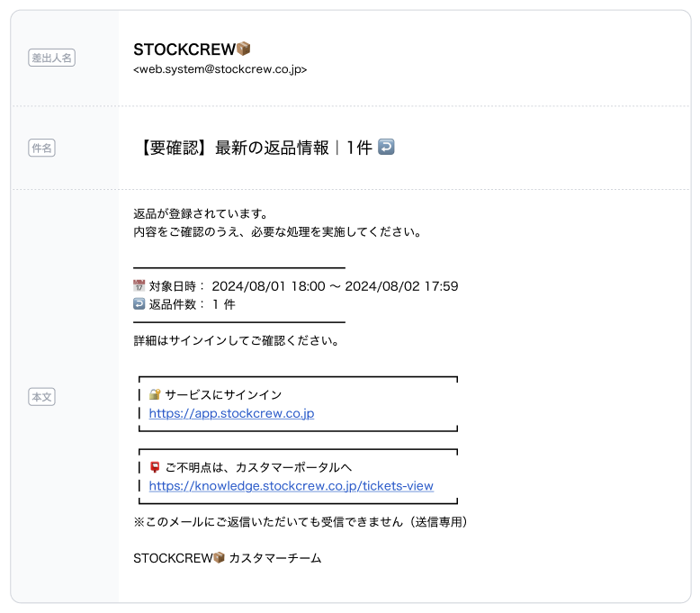Click the カスタマーチーム signature text
The height and width of the screenshot is (613, 700).
pos(274,558)
